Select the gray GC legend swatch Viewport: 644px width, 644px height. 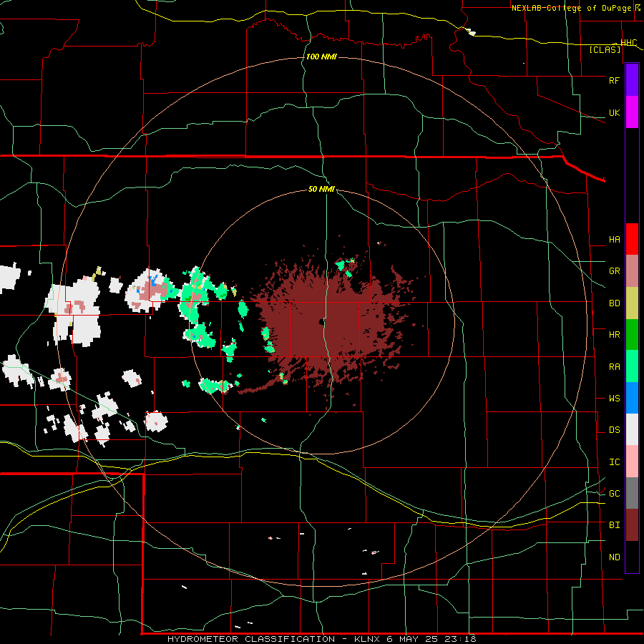pos(632,493)
